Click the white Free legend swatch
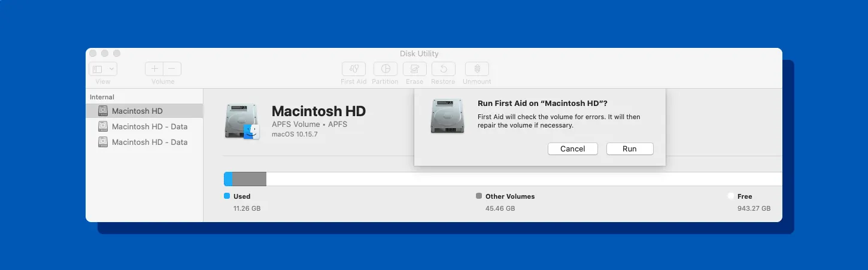This screenshot has width=868, height=270. click(731, 196)
